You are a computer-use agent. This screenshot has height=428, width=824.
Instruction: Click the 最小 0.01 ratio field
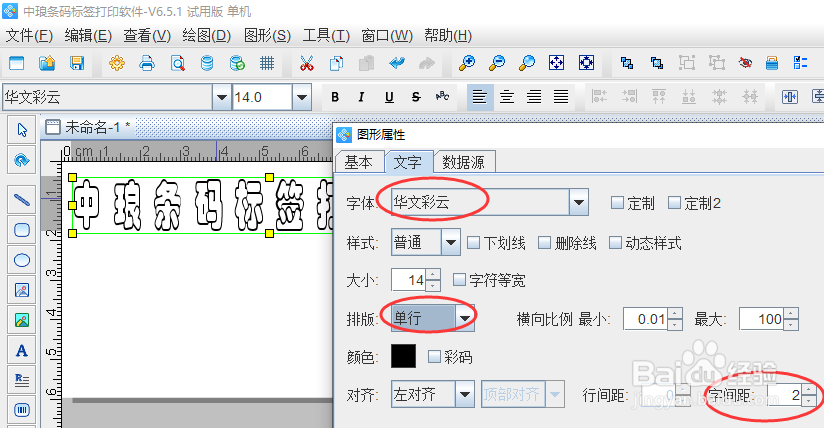coord(646,319)
